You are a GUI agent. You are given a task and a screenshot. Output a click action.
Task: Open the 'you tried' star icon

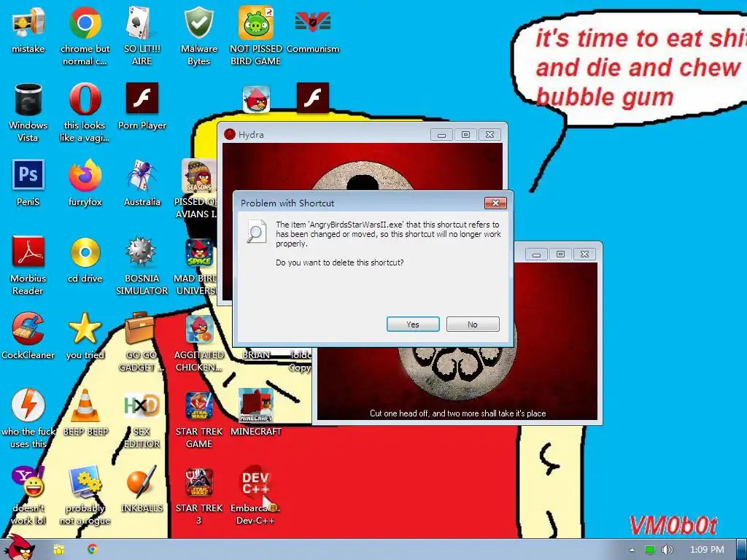coord(85,335)
